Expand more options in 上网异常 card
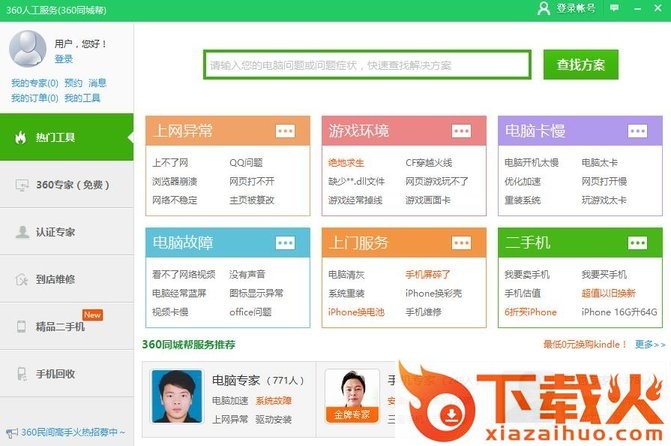Viewport: 671px width, 446px height. (286, 131)
